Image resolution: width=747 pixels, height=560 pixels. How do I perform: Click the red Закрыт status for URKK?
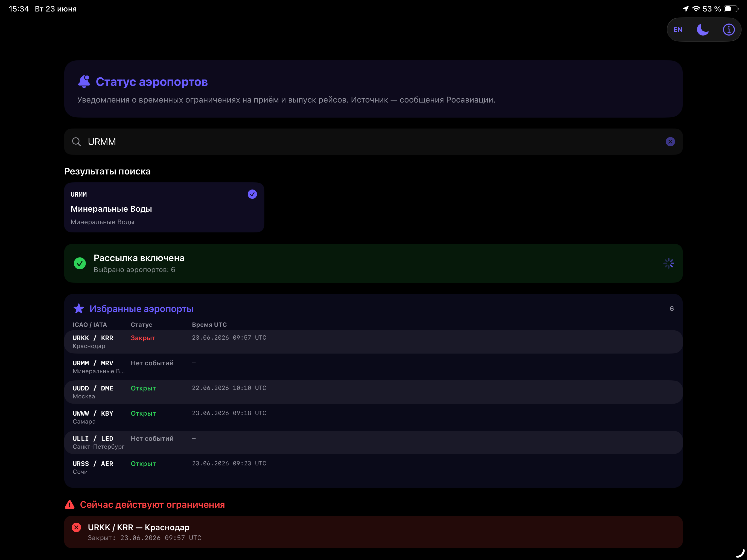pyautogui.click(x=143, y=338)
